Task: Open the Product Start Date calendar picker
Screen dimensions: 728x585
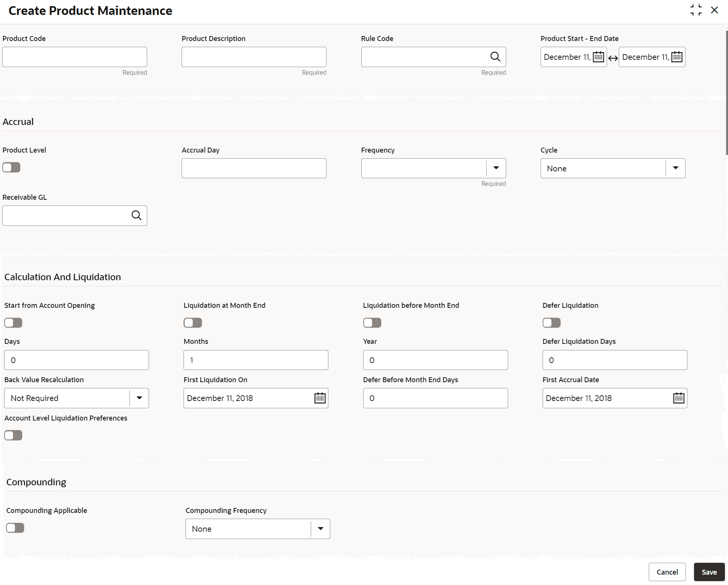Action: point(598,57)
